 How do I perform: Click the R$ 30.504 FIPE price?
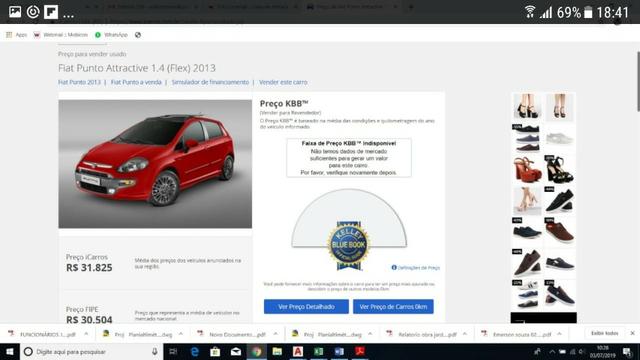coord(89,320)
